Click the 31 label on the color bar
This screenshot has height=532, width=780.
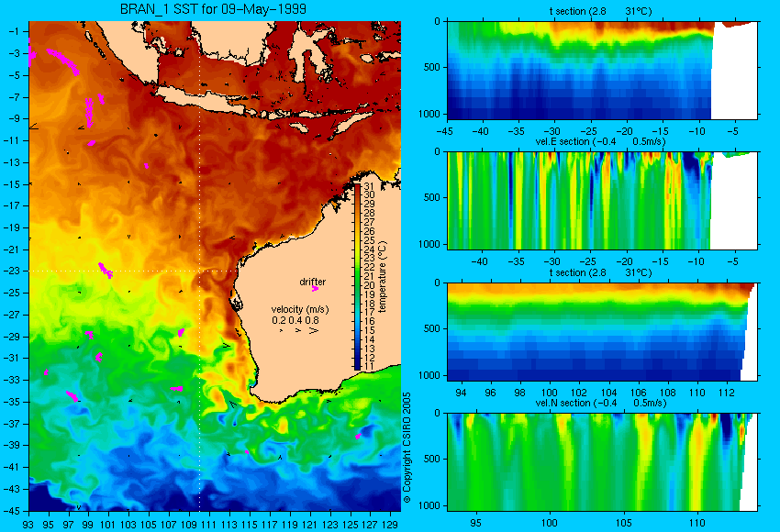point(369,186)
